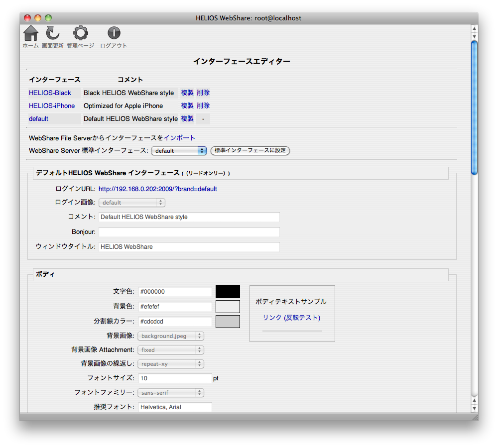Click the インターフェースエディター page heading

coord(242,61)
